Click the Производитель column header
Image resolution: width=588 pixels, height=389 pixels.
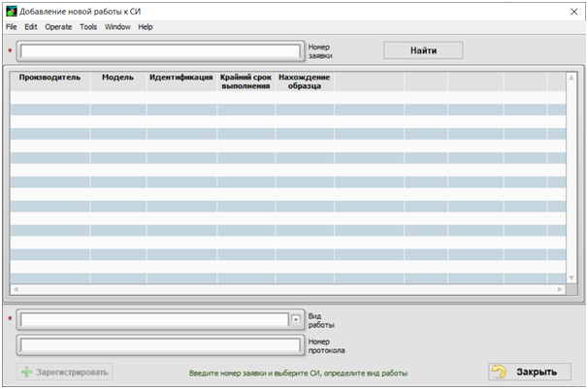49,78
